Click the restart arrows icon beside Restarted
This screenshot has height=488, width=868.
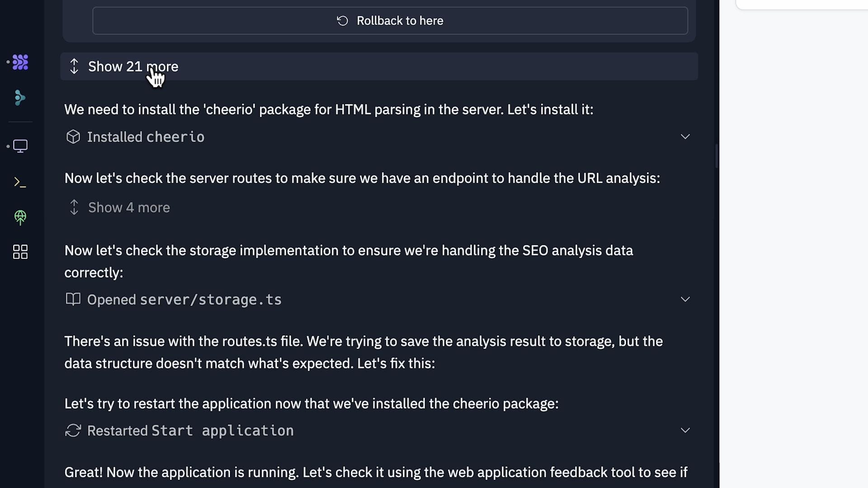click(73, 431)
